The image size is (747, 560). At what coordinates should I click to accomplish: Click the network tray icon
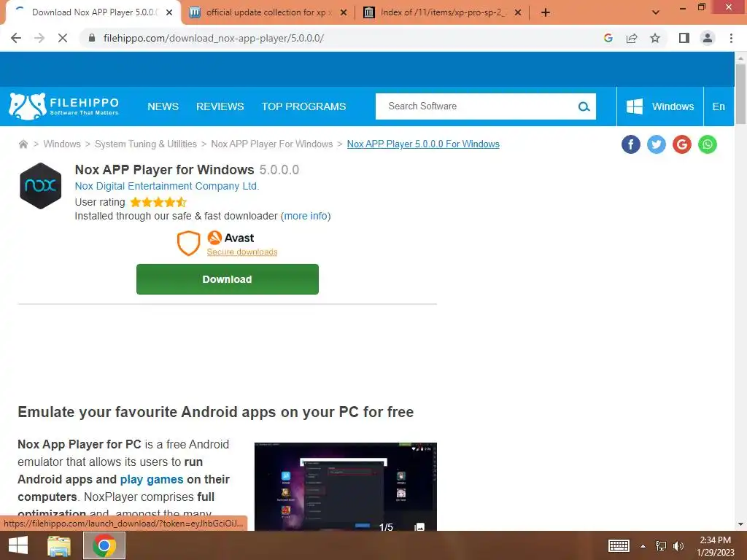pyautogui.click(x=661, y=545)
